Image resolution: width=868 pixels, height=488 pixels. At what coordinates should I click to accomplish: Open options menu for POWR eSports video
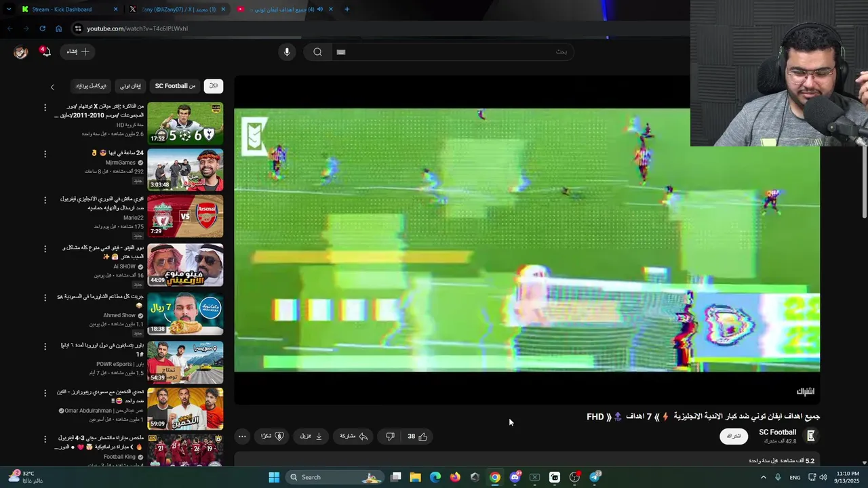point(45,346)
